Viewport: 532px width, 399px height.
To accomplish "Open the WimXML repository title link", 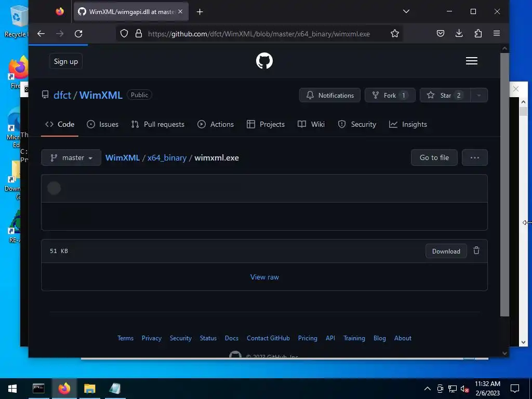I will pos(101,95).
